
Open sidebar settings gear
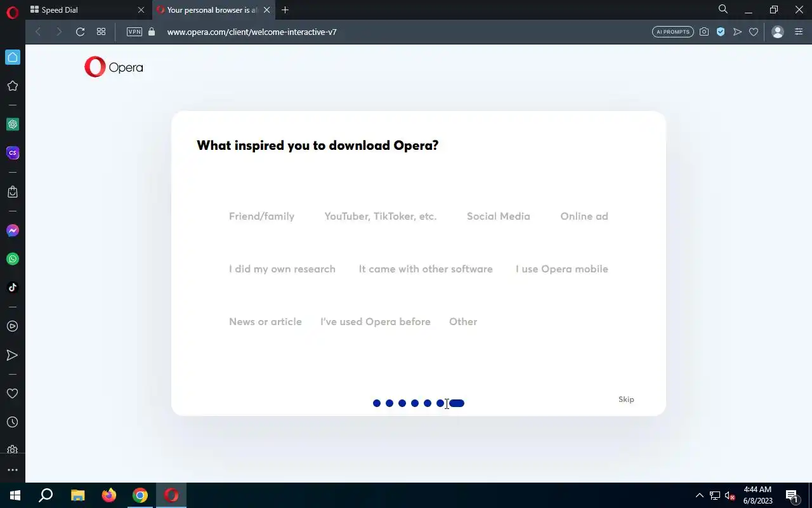[12, 450]
